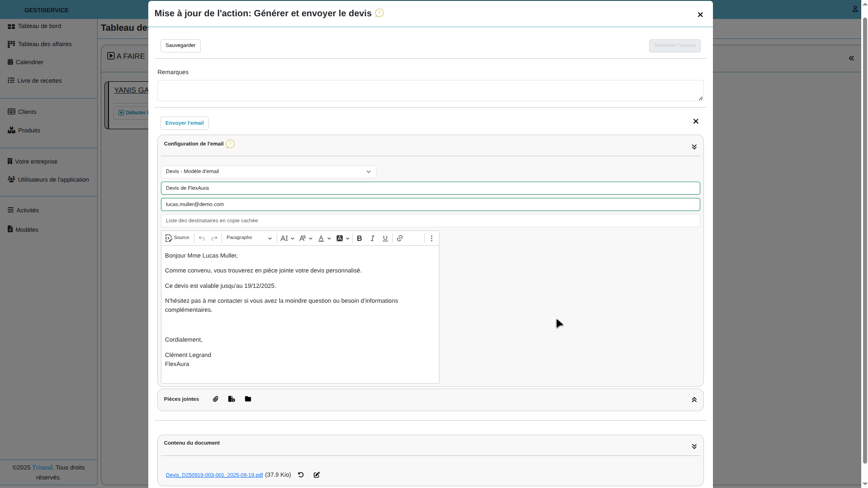Toggle bold formatting in email editor
868x488 pixels.
[x=359, y=239]
